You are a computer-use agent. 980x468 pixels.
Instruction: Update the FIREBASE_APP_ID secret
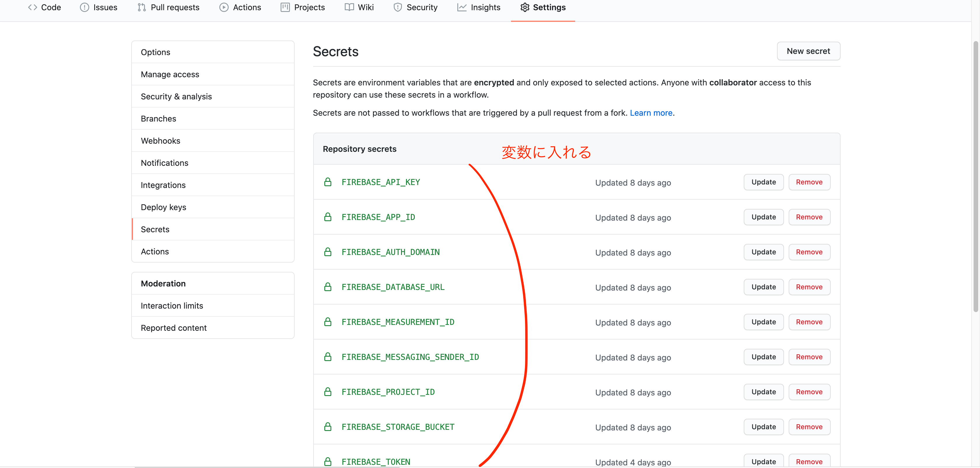click(x=763, y=217)
